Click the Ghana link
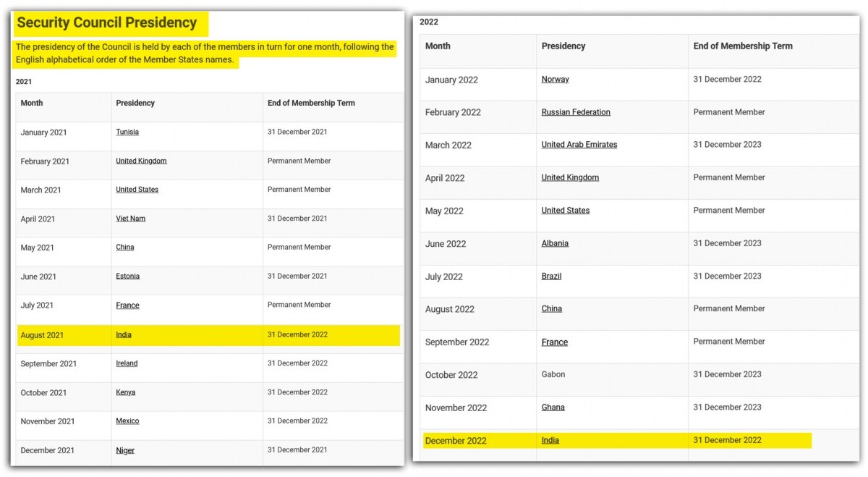Screen dimensions: 868x477 point(553,408)
